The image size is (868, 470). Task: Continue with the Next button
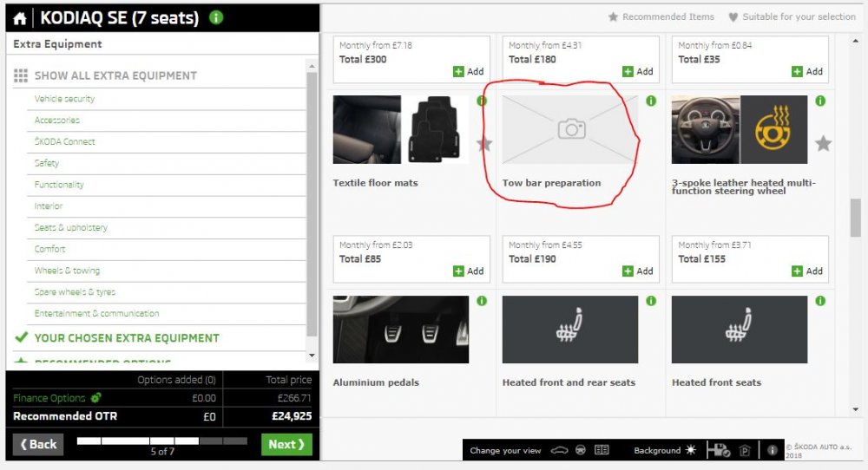(286, 444)
